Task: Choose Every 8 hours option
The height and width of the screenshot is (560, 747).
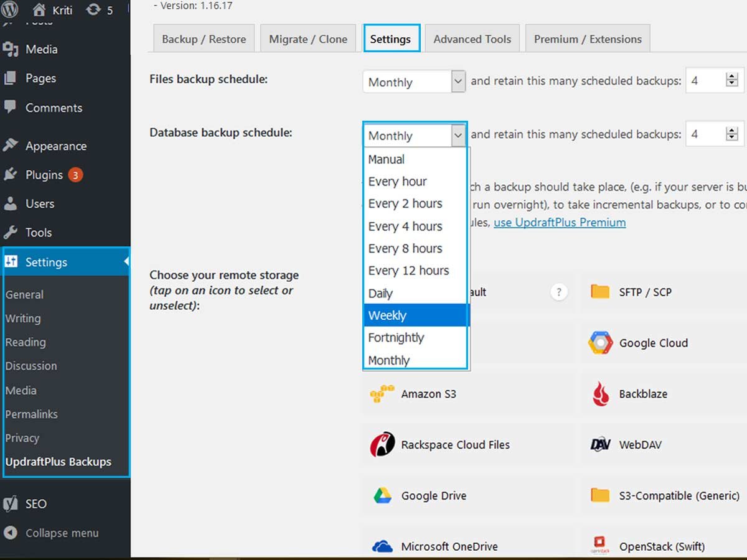Action: (x=415, y=249)
